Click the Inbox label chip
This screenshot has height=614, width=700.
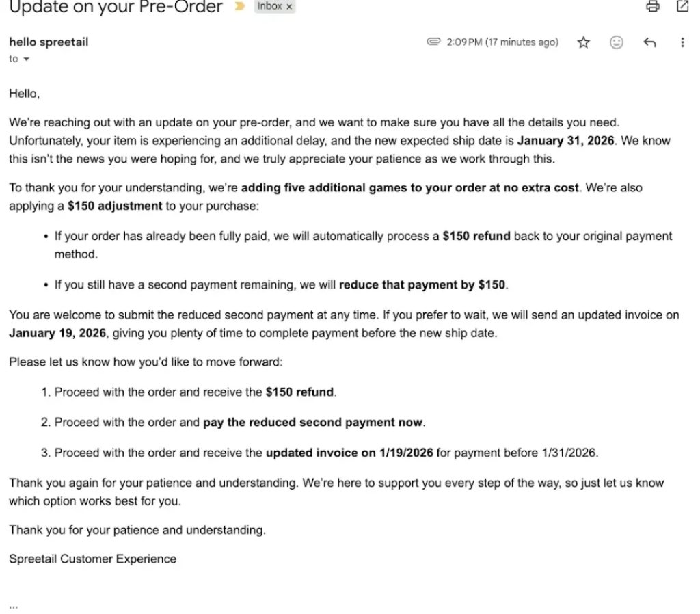(269, 6)
